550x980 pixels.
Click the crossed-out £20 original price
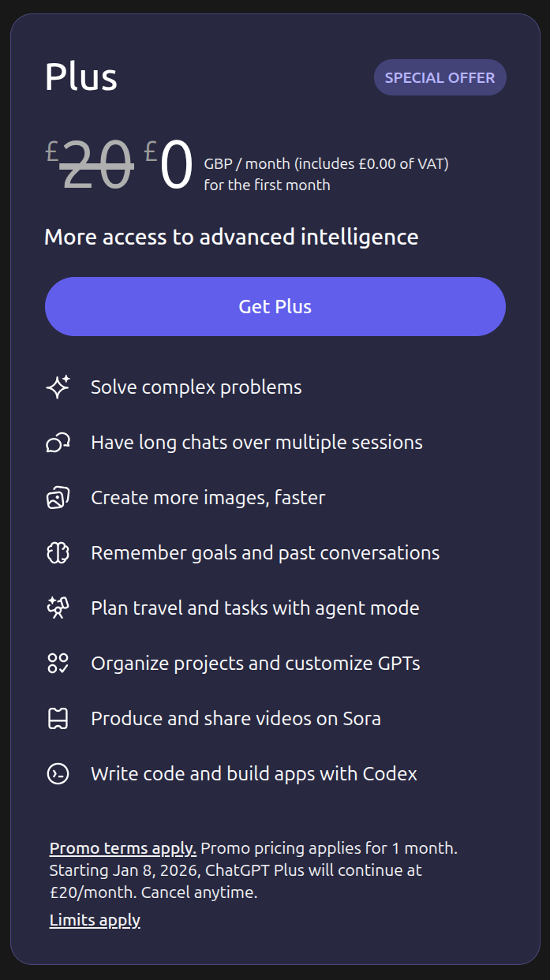(95, 164)
